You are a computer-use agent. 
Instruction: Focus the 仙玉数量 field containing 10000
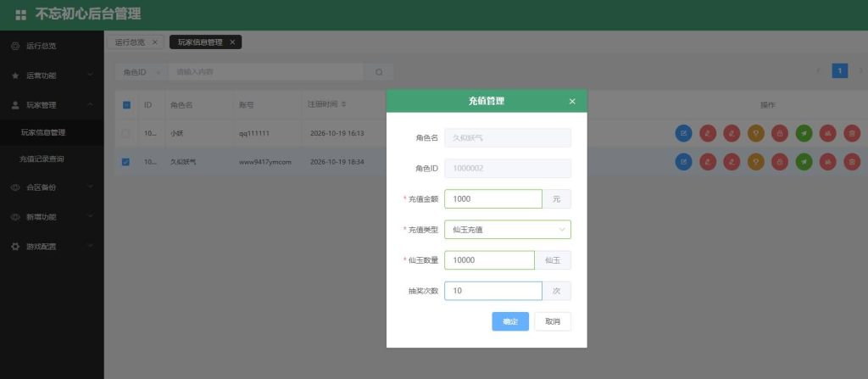click(489, 259)
